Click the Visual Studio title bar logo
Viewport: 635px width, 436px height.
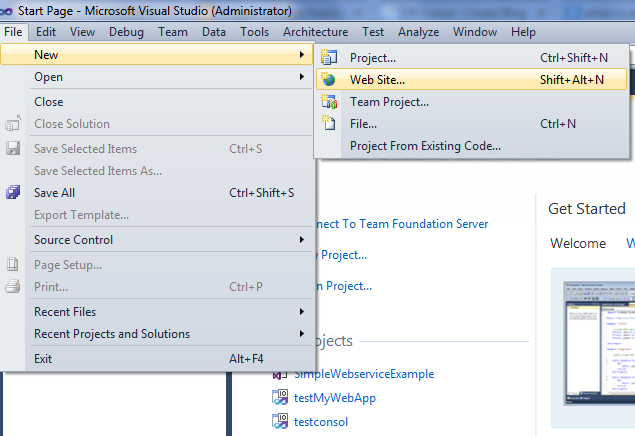click(x=8, y=10)
